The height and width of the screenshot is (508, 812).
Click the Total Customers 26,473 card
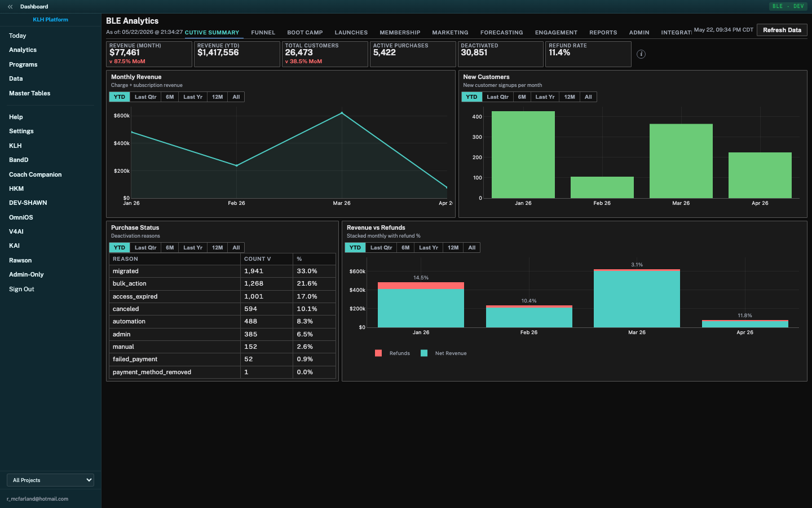pyautogui.click(x=325, y=54)
